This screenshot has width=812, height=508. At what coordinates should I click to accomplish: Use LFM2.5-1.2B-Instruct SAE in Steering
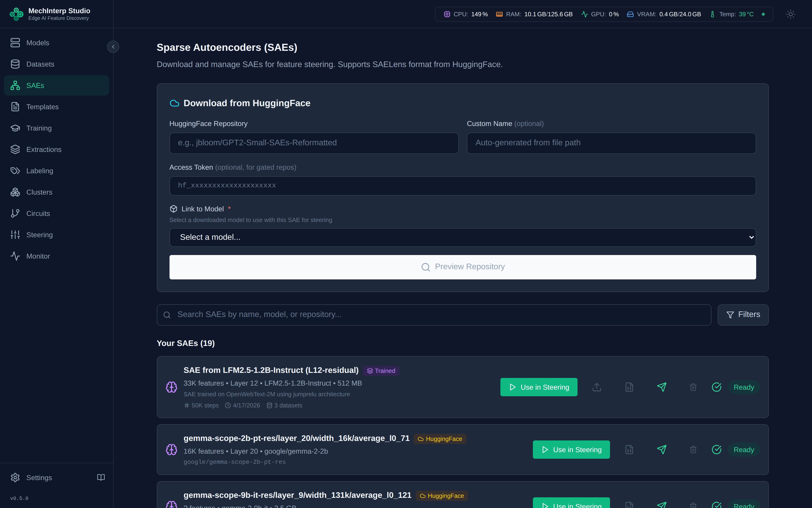[x=538, y=387]
